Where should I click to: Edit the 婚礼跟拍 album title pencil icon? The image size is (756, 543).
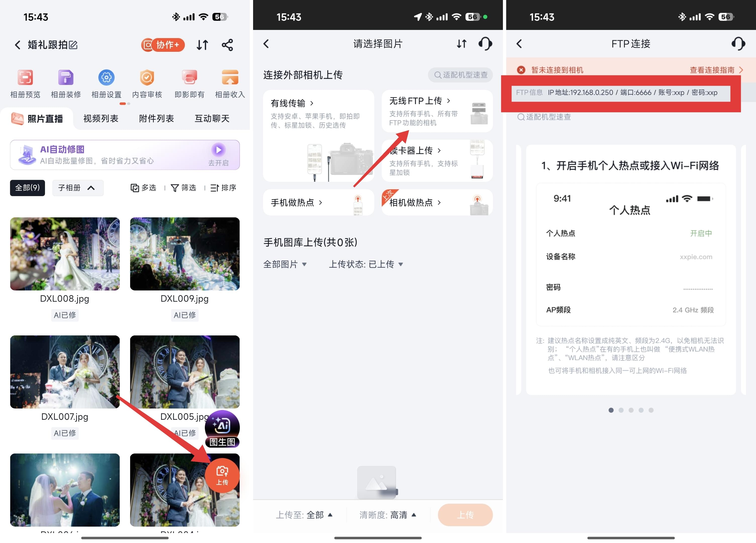[x=73, y=45]
